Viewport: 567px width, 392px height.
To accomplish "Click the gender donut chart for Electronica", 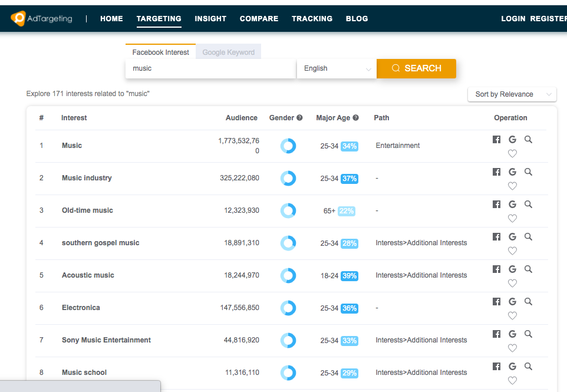I will pos(288,308).
